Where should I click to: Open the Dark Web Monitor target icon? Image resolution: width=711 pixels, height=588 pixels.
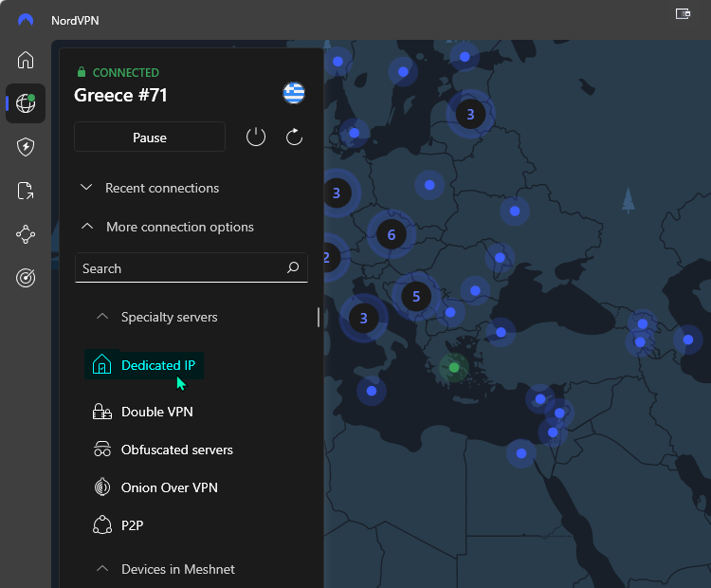pos(26,278)
